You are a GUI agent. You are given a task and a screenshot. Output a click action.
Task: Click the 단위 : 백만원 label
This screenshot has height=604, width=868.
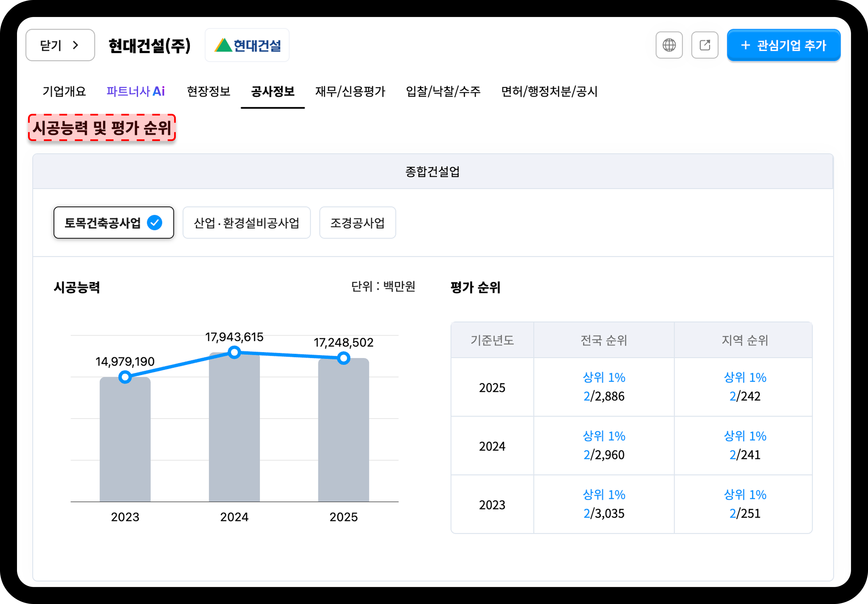pyautogui.click(x=383, y=286)
